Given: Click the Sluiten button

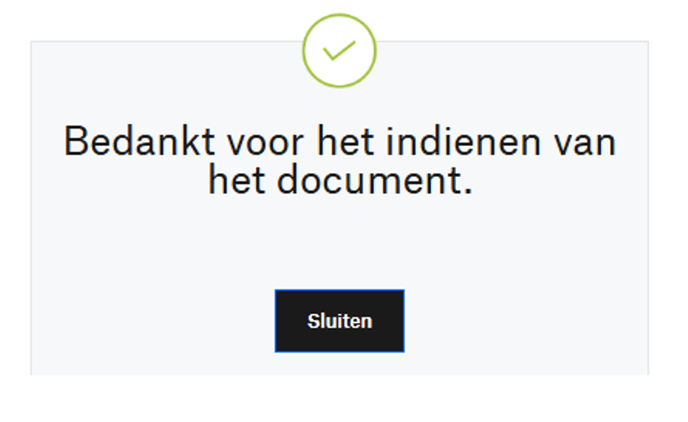Looking at the screenshot, I should point(339,321).
